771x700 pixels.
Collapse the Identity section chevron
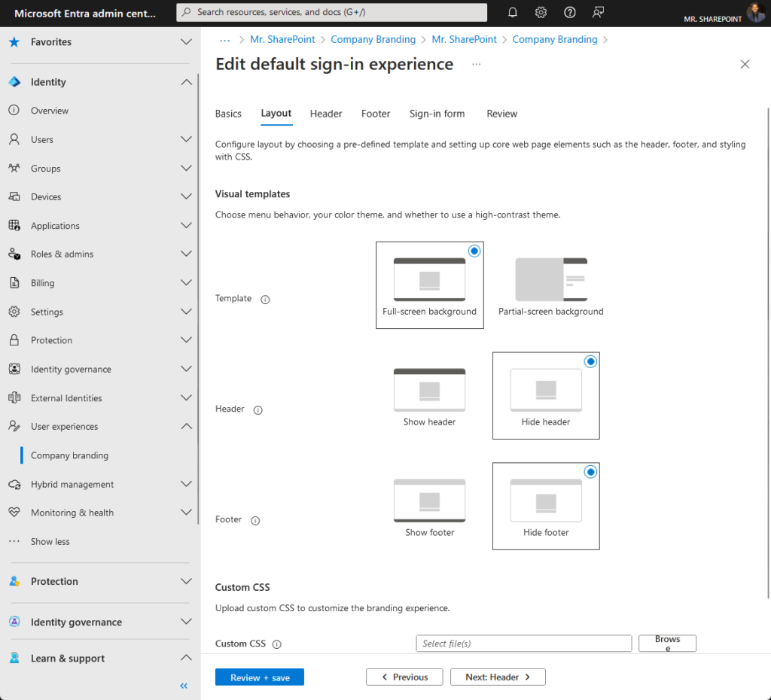(186, 82)
